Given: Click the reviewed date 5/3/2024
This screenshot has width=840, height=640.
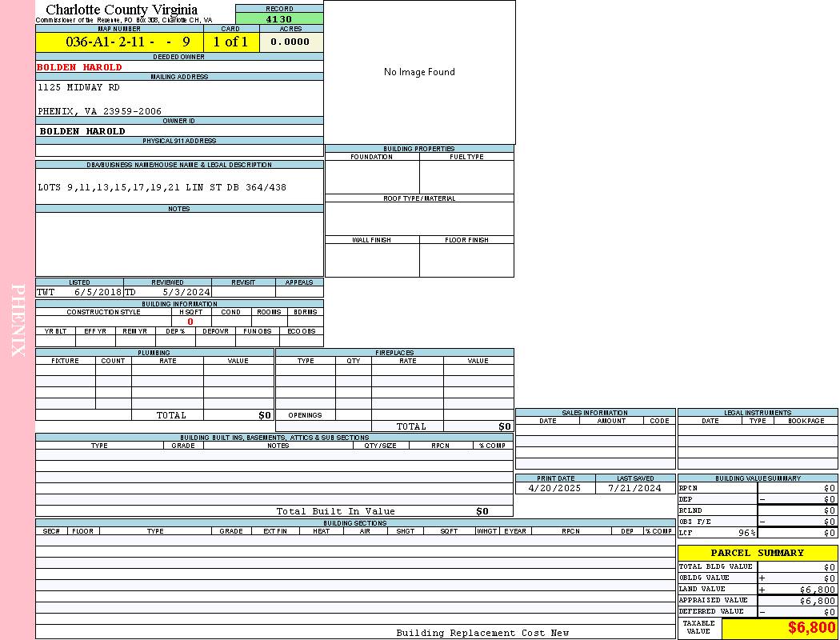Looking at the screenshot, I should click(x=186, y=292).
